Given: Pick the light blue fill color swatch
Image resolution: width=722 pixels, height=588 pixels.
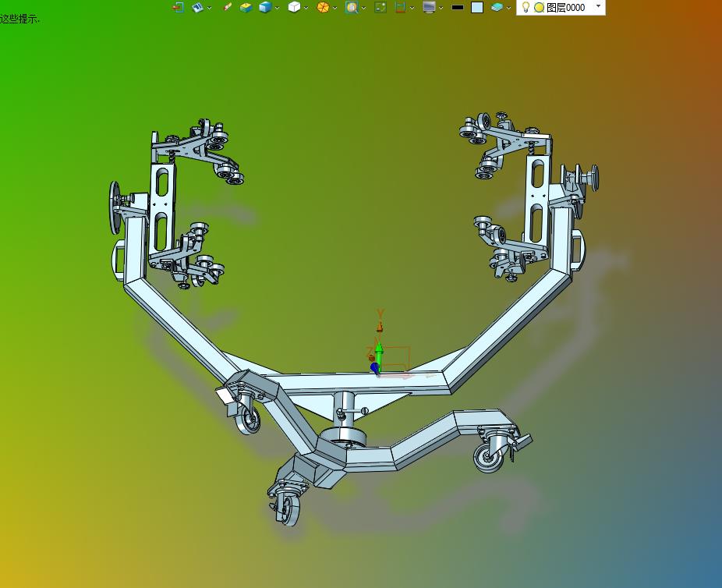Looking at the screenshot, I should (x=477, y=7).
